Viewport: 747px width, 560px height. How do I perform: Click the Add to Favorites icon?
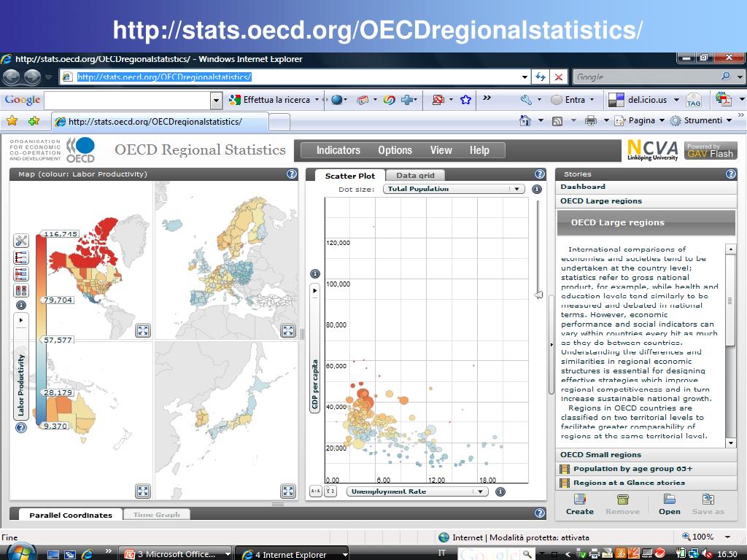point(34,121)
